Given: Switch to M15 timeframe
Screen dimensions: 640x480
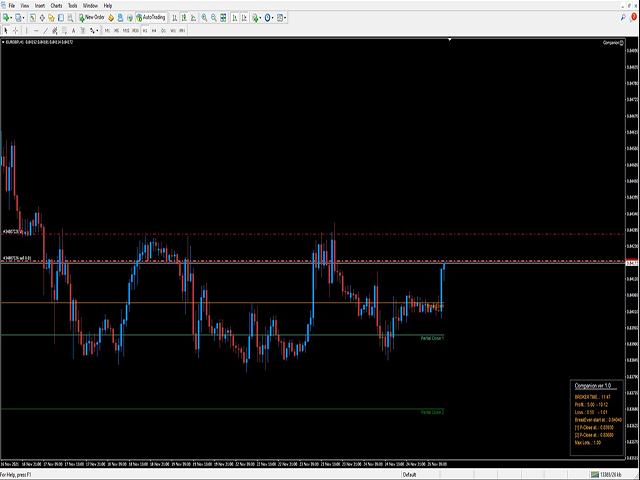Looking at the screenshot, I should pyautogui.click(x=126, y=31).
